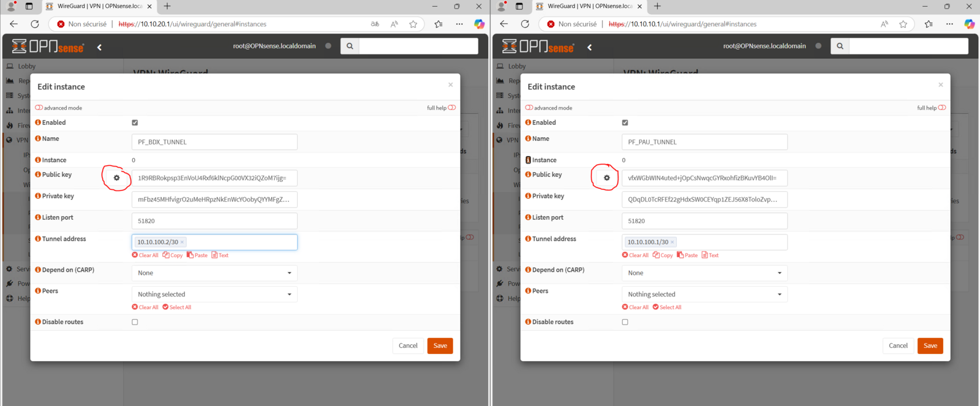Expand Peers dropdown in left dialog

tap(214, 295)
